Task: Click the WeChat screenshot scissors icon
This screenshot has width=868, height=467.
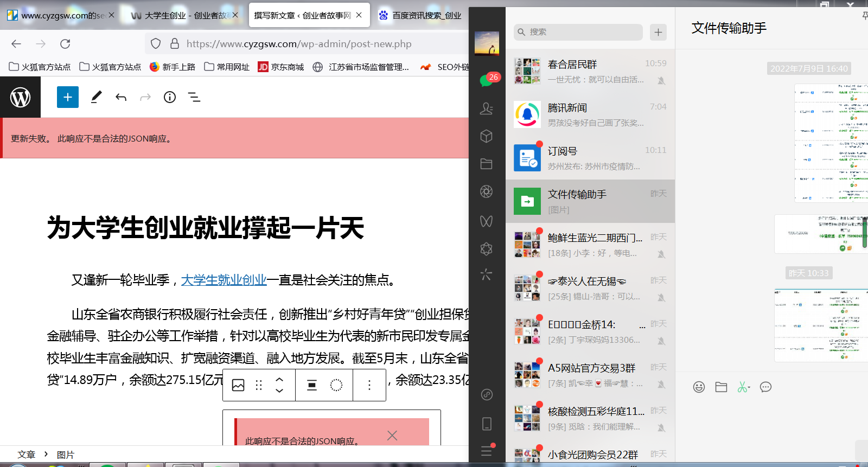Action: [743, 387]
